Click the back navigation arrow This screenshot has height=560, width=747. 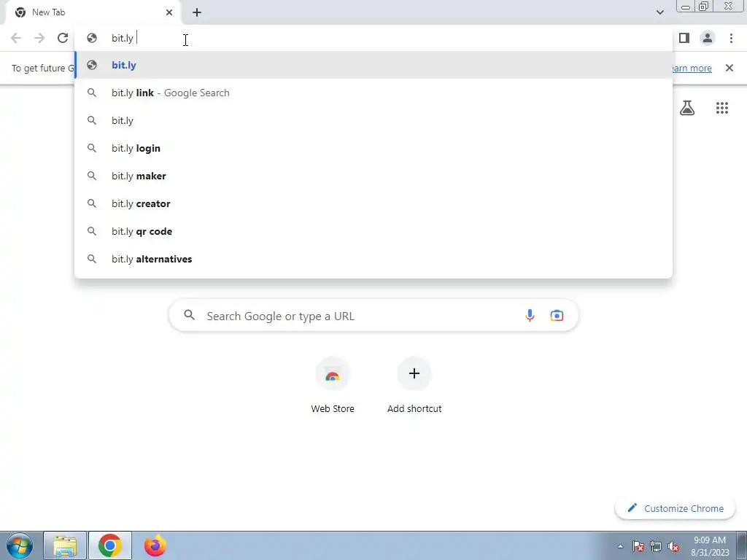pyautogui.click(x=16, y=38)
